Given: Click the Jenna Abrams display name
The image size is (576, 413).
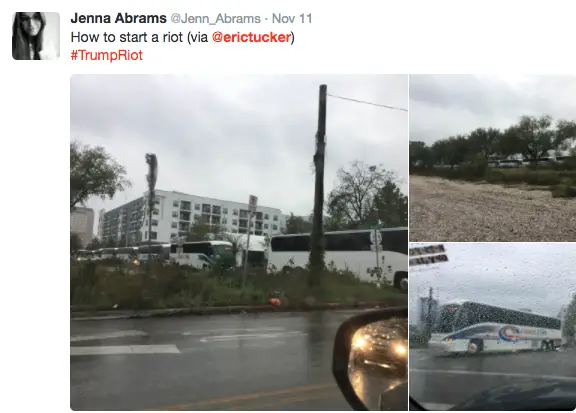Looking at the screenshot, I should (x=118, y=18).
